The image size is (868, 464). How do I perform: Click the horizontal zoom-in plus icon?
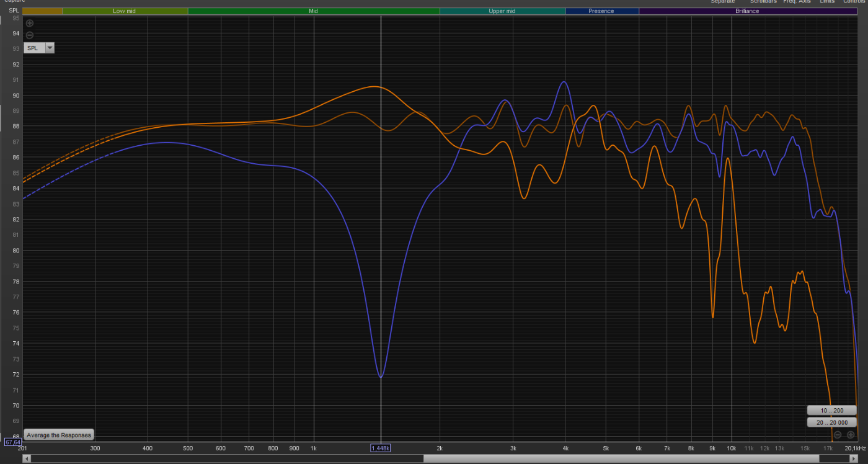click(851, 435)
